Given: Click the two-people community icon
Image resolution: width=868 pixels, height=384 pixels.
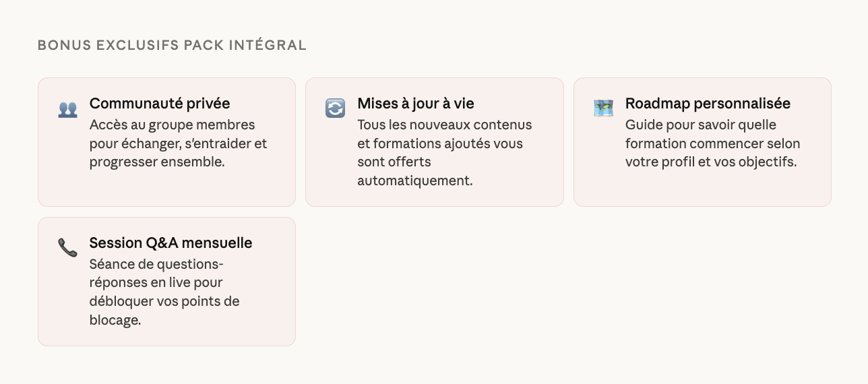Looking at the screenshot, I should coord(67,108).
